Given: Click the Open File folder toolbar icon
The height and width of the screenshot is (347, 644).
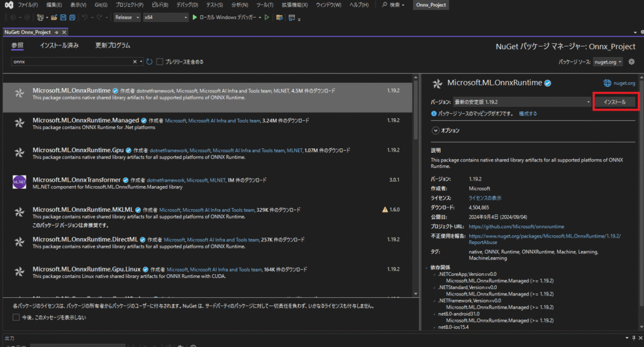Looking at the screenshot, I should pos(55,18).
